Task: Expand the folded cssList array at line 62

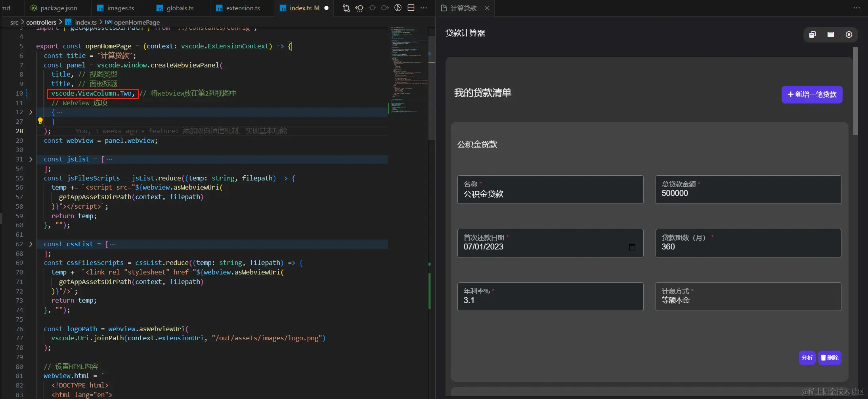Action: point(31,244)
